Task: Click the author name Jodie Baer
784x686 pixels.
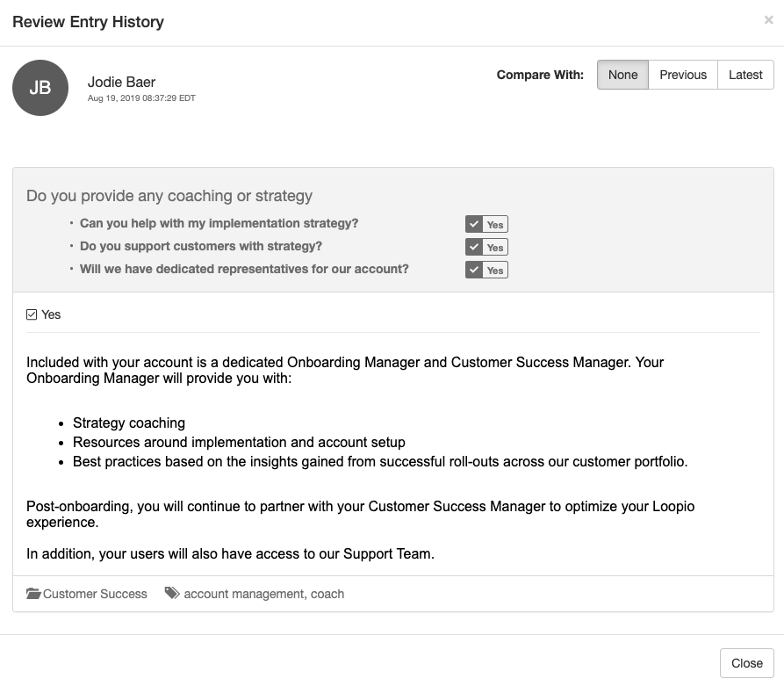Action: click(x=121, y=82)
